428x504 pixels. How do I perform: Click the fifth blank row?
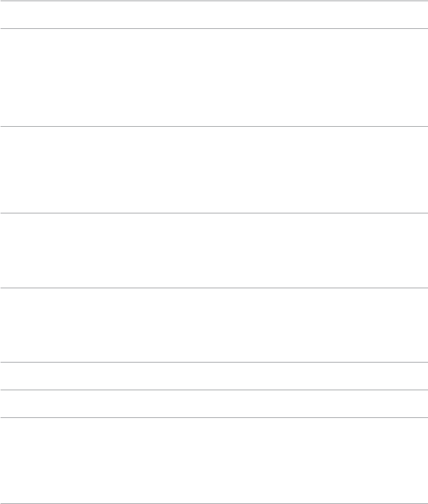click(214, 325)
